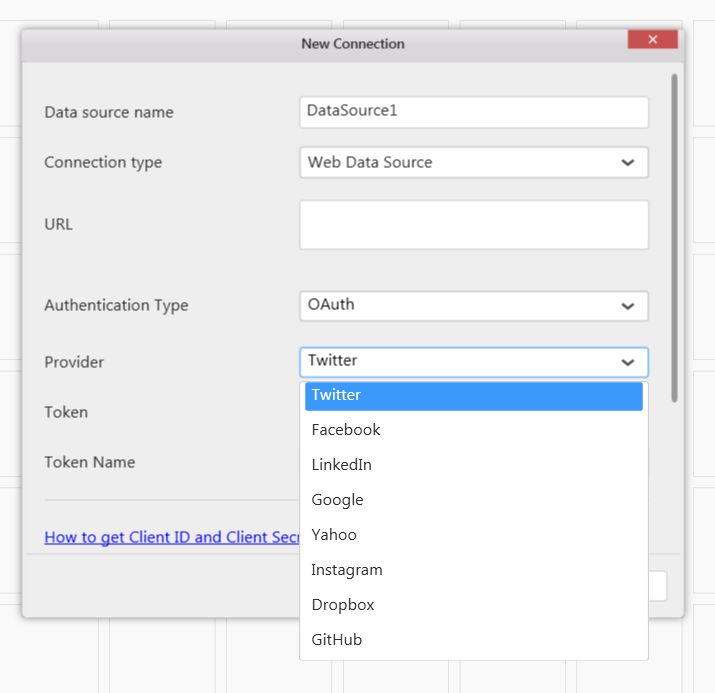This screenshot has width=715, height=693.
Task: Open the Client ID and Secret help link
Action: (172, 537)
